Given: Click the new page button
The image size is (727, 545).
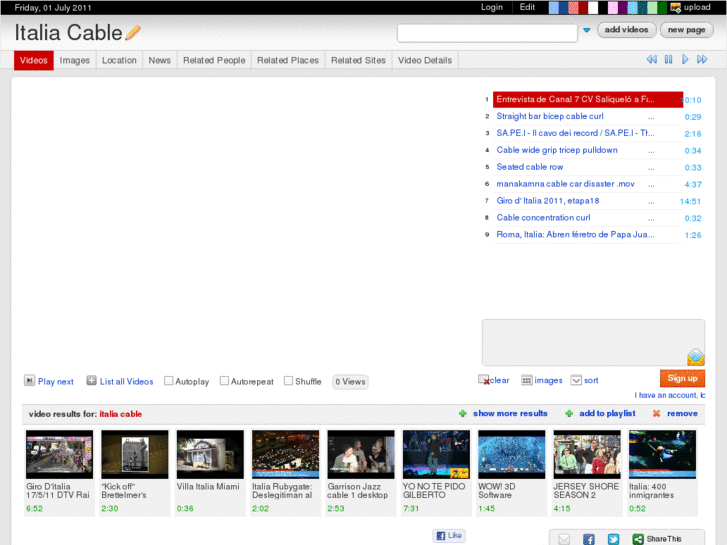Looking at the screenshot, I should [x=686, y=30].
